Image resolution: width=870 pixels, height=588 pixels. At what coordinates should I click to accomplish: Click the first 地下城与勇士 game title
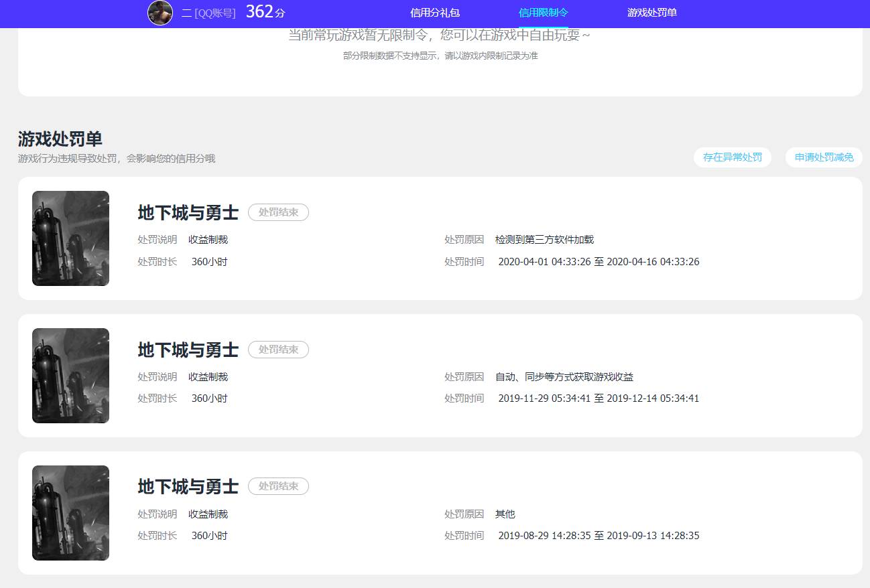(x=187, y=212)
